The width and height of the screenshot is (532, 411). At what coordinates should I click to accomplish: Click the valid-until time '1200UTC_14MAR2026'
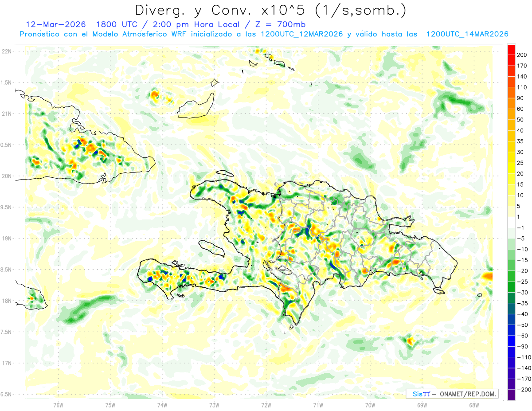pyautogui.click(x=467, y=34)
